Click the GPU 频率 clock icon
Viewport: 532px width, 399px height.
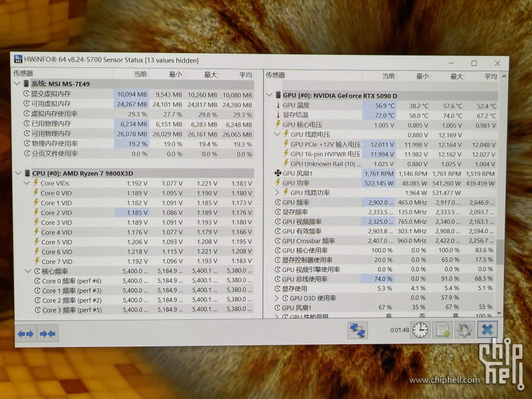pyautogui.click(x=277, y=202)
